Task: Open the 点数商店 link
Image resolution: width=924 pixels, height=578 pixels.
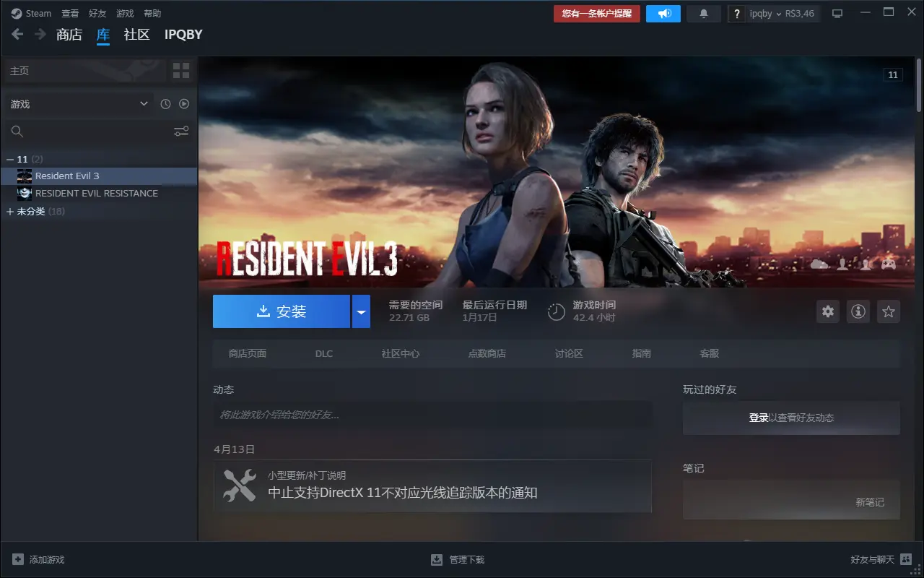Action: coord(487,353)
